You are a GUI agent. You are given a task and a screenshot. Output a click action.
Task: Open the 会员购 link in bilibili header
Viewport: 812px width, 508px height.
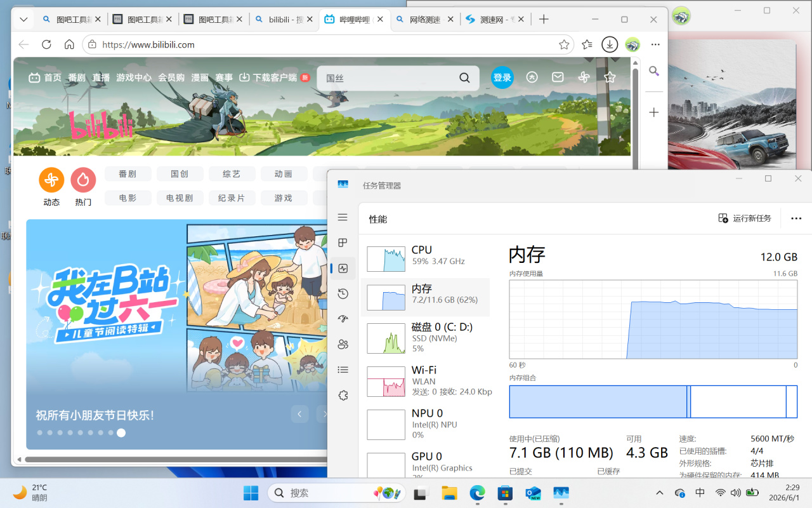(171, 77)
